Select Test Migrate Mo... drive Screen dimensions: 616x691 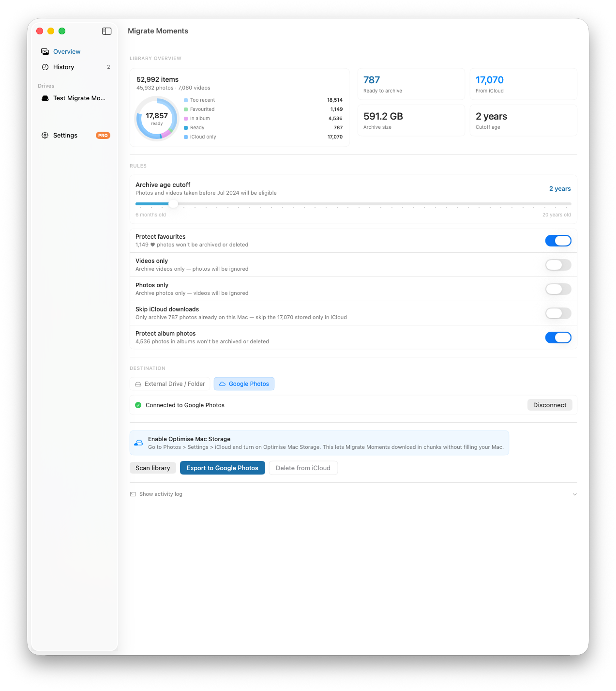pyautogui.click(x=75, y=98)
